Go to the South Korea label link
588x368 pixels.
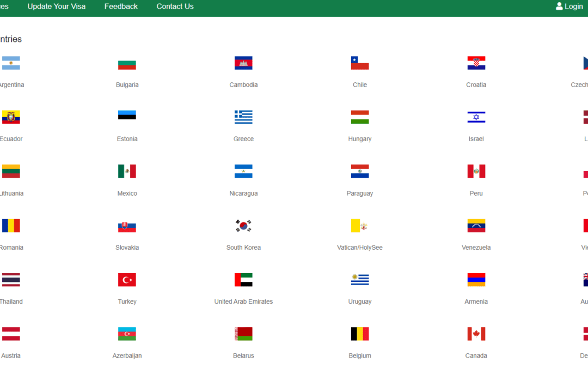[x=243, y=248]
